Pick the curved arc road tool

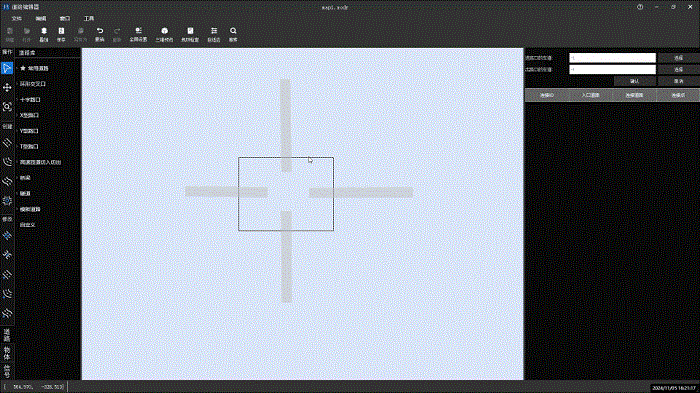click(x=7, y=162)
